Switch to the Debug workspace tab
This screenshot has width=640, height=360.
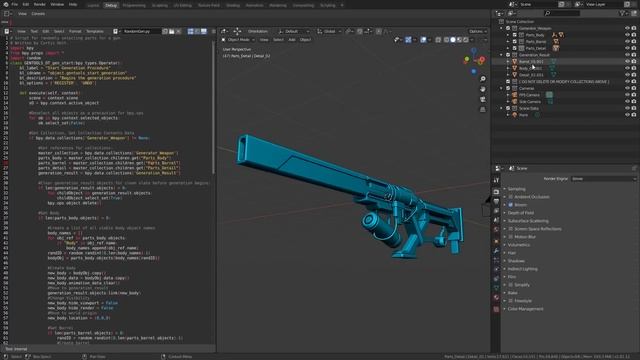[111, 5]
